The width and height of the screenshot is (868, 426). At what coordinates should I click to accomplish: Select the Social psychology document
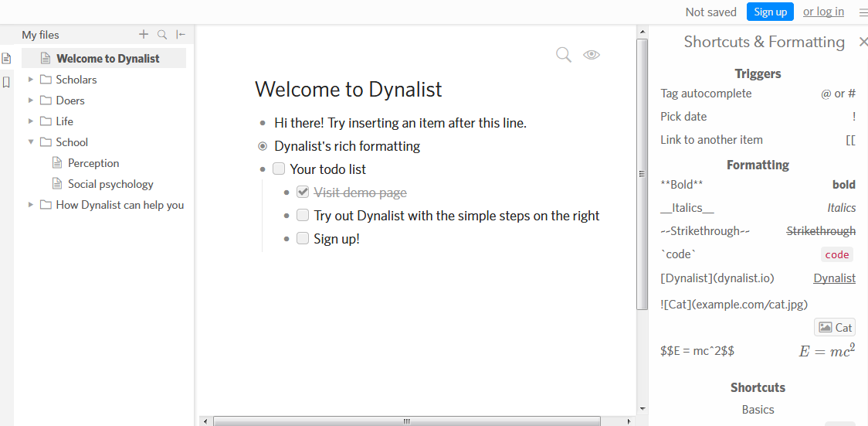tap(110, 184)
